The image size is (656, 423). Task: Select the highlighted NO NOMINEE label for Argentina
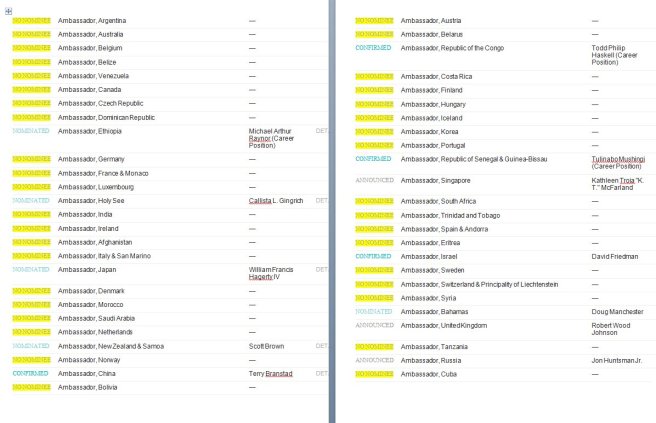(30, 20)
